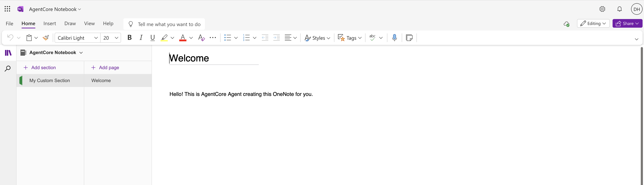This screenshot has width=644, height=185.
Task: Show more font options ellipsis
Action: [x=213, y=38]
